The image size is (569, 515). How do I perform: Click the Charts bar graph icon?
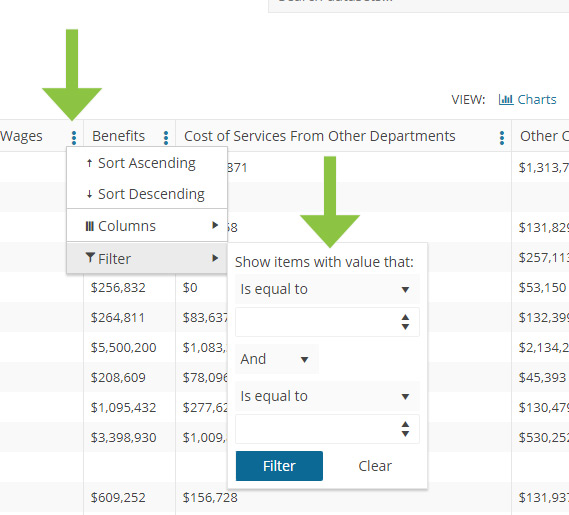[x=506, y=99]
